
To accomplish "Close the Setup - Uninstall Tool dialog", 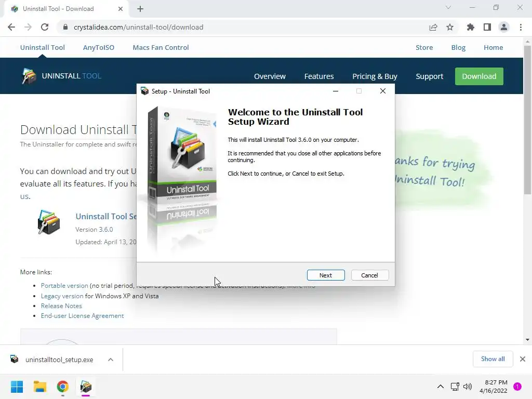I will (x=383, y=91).
